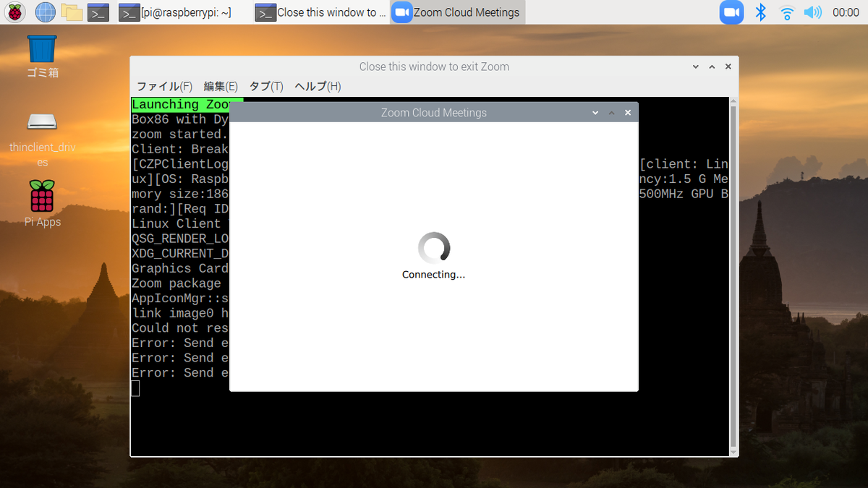Viewport: 868px width, 488px height.
Task: Click the loading spinner in Zoom window
Action: click(x=434, y=248)
